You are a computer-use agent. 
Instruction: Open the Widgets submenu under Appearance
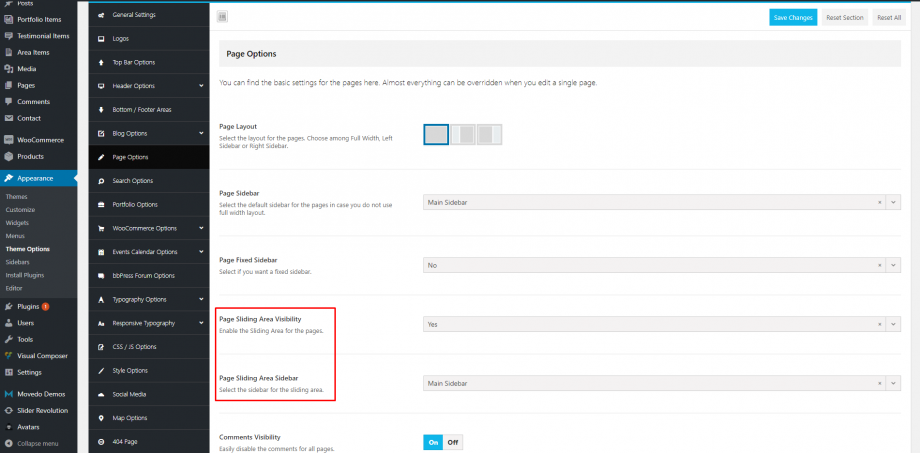point(17,223)
